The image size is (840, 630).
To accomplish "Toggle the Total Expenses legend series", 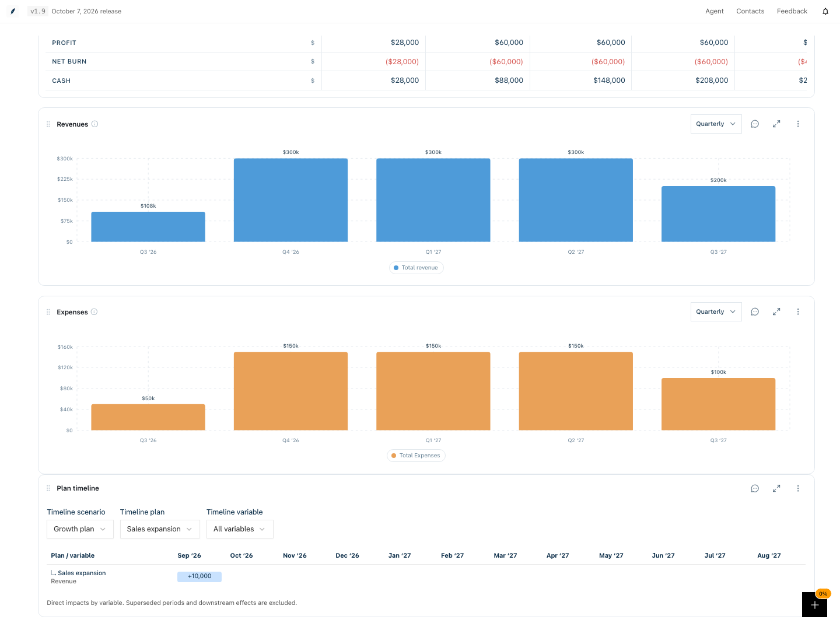I will click(416, 456).
